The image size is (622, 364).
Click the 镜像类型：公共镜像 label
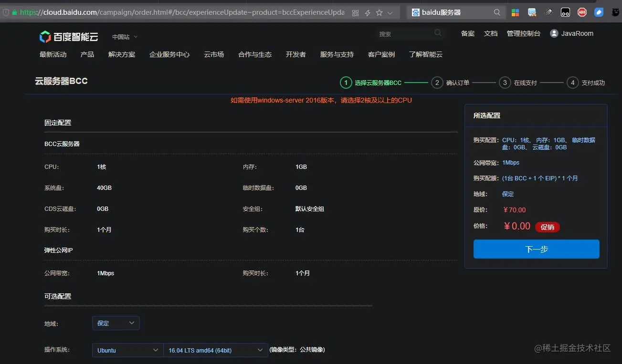297,350
